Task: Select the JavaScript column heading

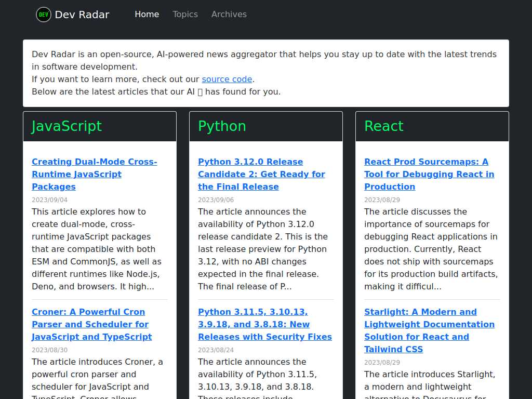Action: pyautogui.click(x=66, y=126)
